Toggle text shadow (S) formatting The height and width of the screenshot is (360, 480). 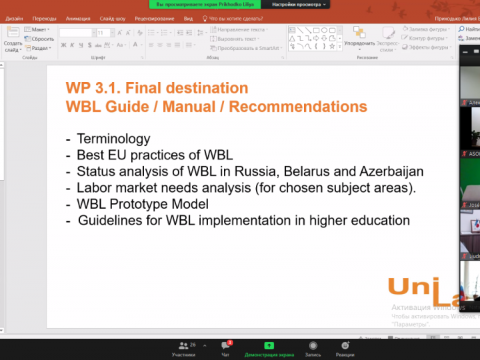(x=90, y=45)
